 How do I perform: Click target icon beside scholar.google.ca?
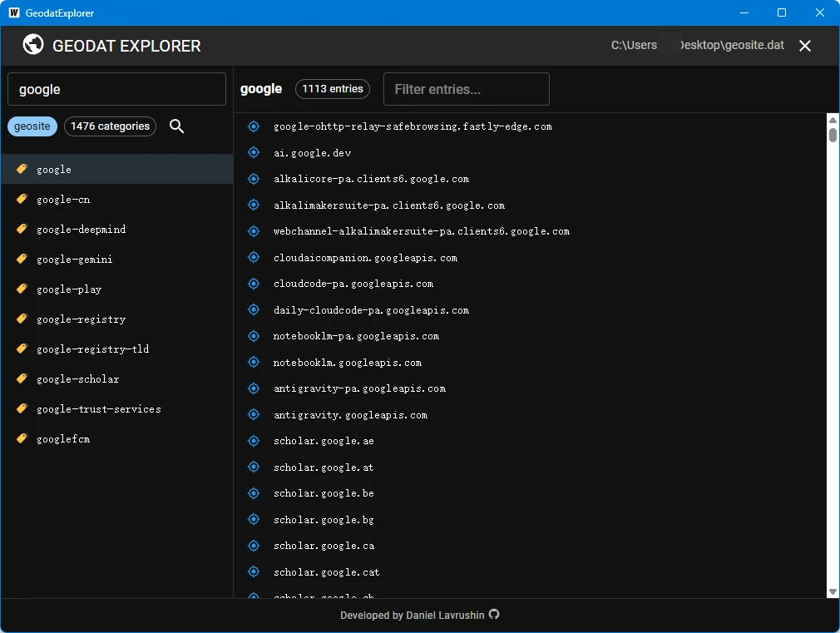(x=254, y=546)
